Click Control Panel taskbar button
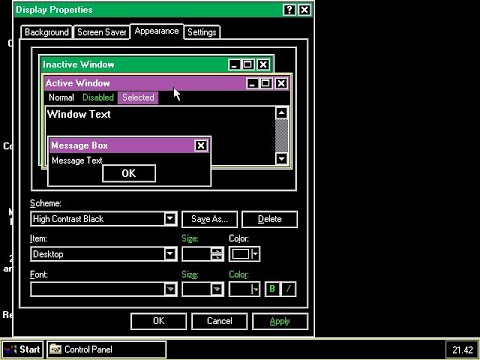The image size is (480, 360). coord(106,349)
